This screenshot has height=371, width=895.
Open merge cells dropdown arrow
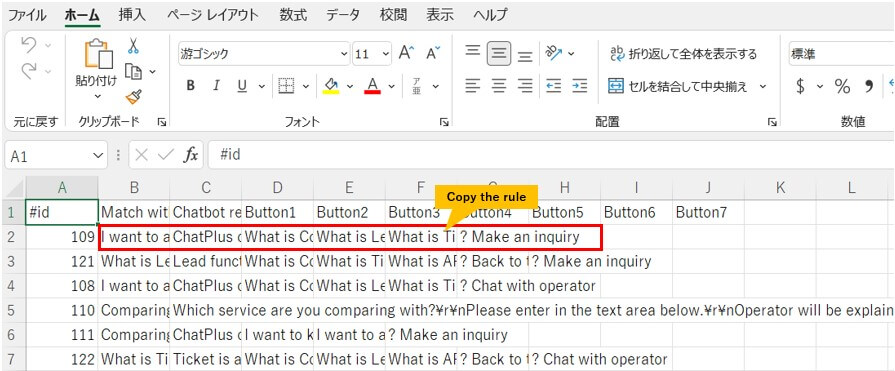(x=763, y=86)
